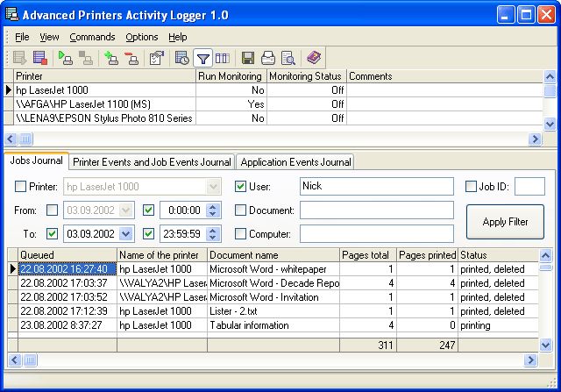This screenshot has height=392, width=561.
Task: Click down arrow of jobs list scrollbar
Action: coord(545,346)
